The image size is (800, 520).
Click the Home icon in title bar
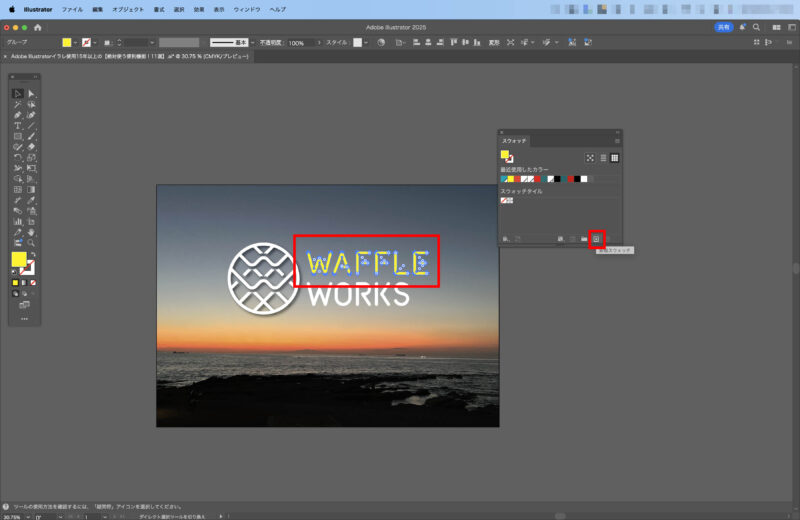click(x=37, y=27)
